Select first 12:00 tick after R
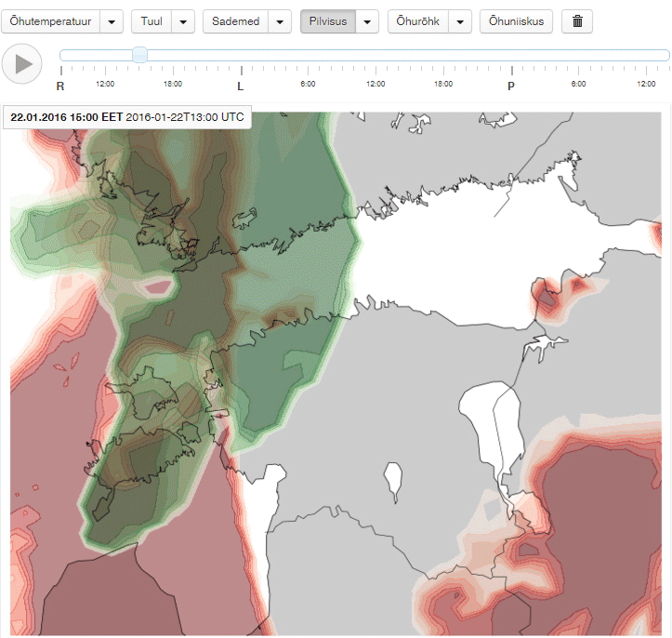The width and height of the screenshot is (672, 638). (x=105, y=84)
